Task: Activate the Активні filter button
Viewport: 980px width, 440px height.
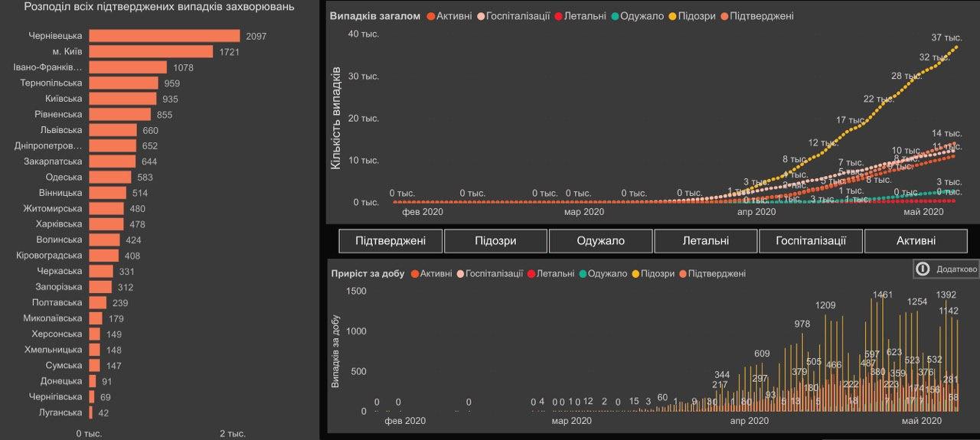Action: point(916,241)
